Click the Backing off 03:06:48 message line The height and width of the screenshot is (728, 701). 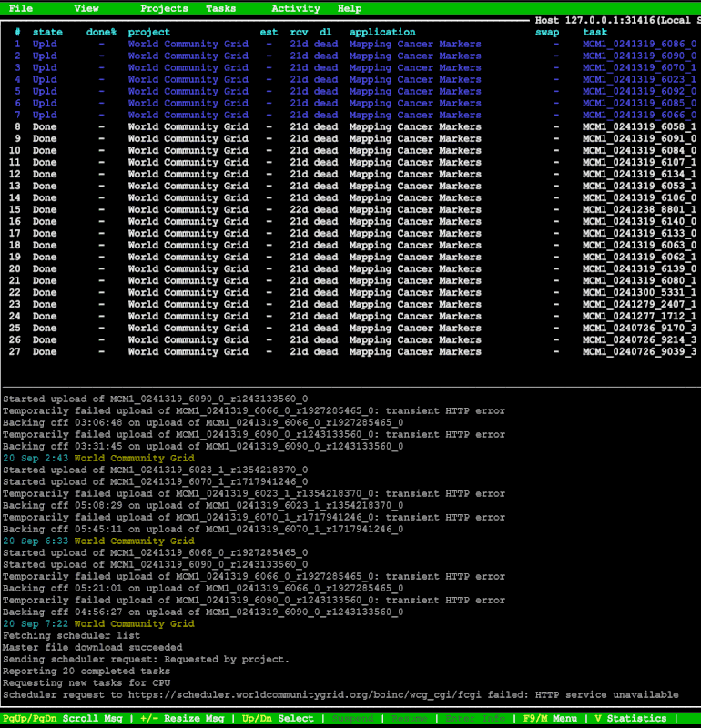(x=203, y=422)
